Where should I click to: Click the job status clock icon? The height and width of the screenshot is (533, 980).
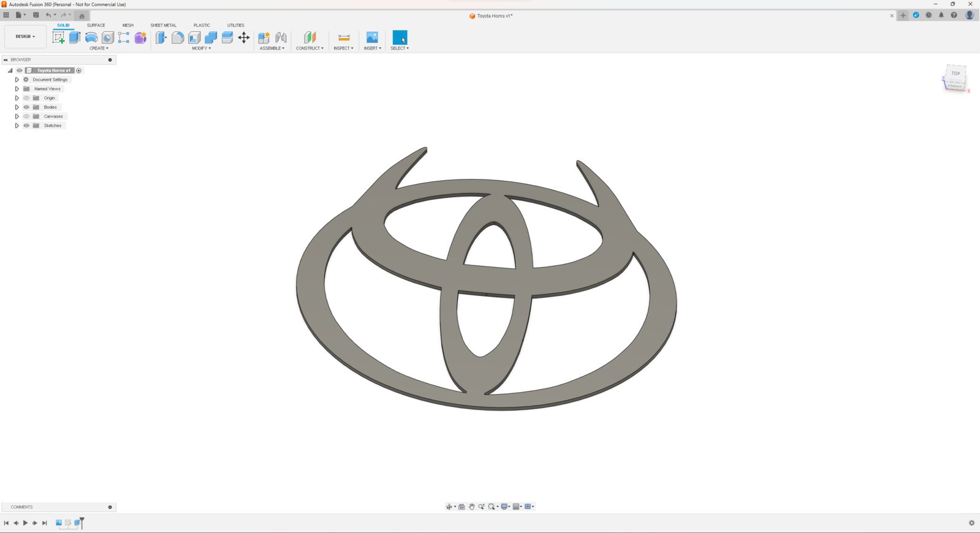(x=929, y=15)
